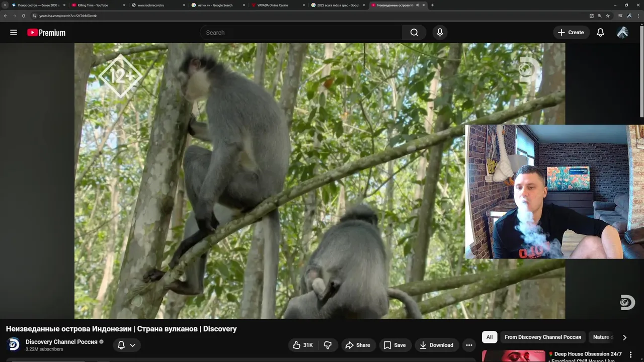Open the account avatar menu
Viewport: 644px width, 362px height.
tap(622, 33)
